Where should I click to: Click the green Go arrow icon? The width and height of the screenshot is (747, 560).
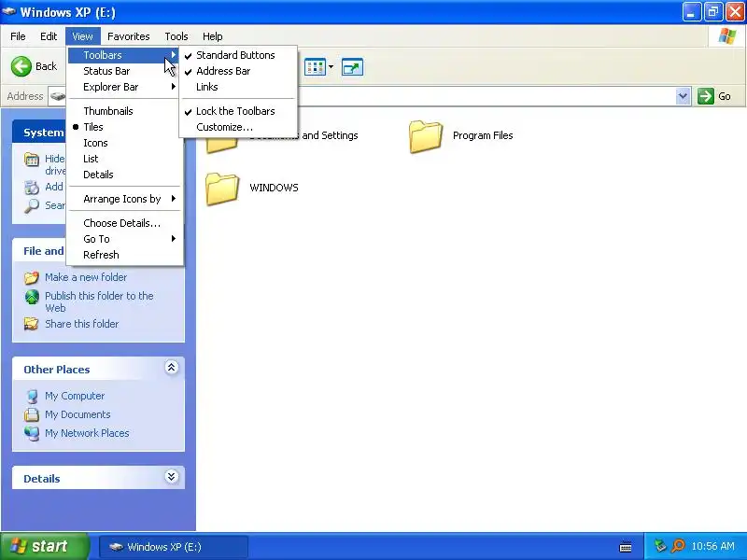706,96
